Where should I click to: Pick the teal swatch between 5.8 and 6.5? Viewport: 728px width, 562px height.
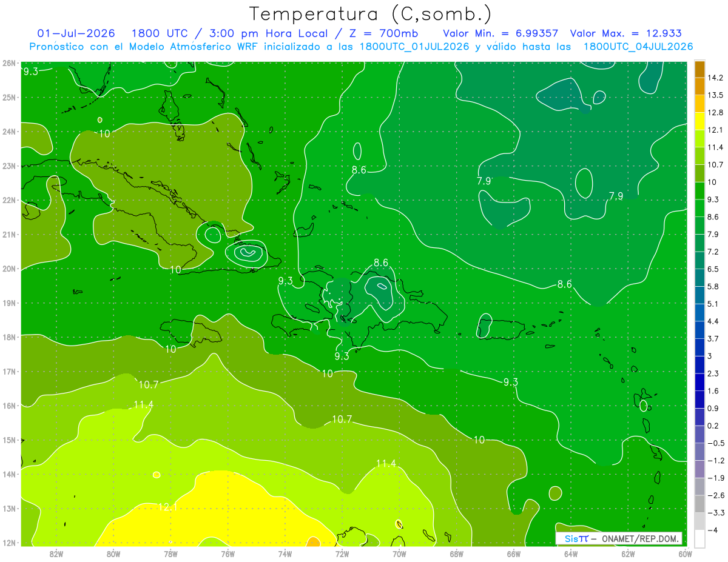tap(699, 277)
